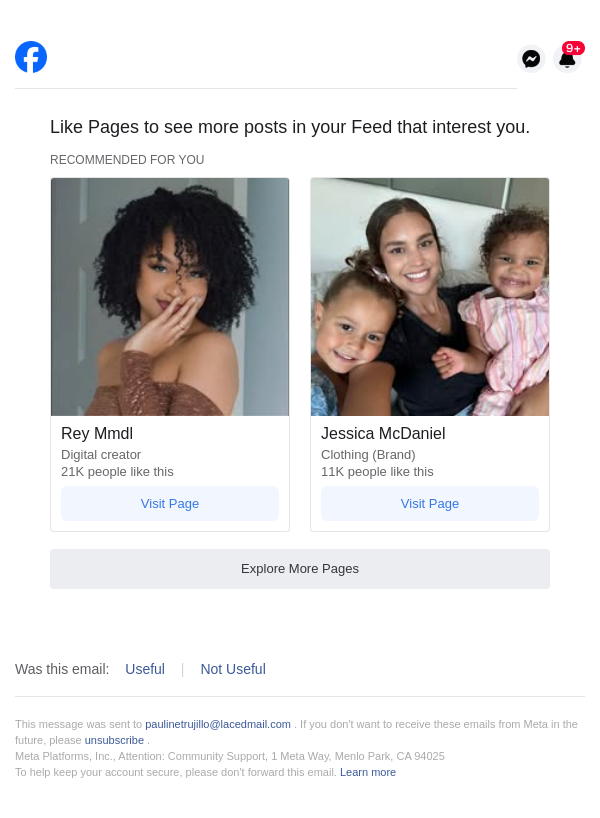The height and width of the screenshot is (818, 600).
Task: Click the Rey Mmdl page name
Action: click(x=97, y=433)
